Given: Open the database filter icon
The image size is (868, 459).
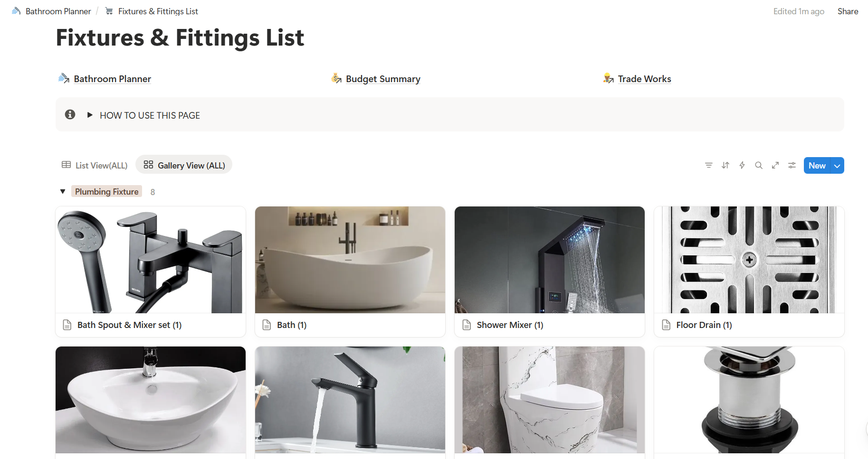Looking at the screenshot, I should click(x=708, y=165).
